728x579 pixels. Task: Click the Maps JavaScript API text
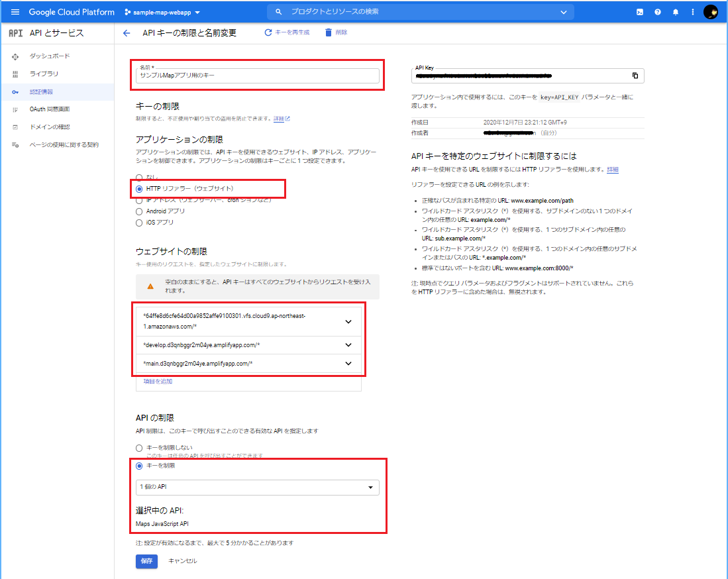click(x=162, y=524)
